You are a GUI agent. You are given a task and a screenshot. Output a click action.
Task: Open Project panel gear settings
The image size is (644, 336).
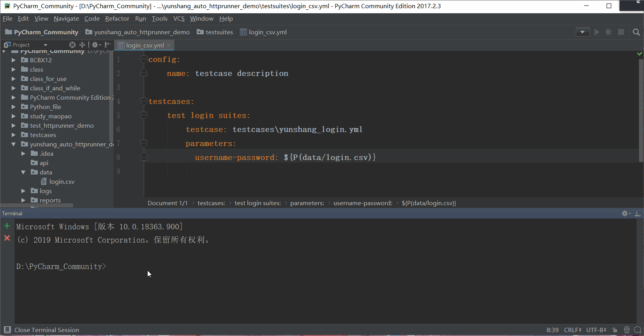pyautogui.click(x=96, y=45)
